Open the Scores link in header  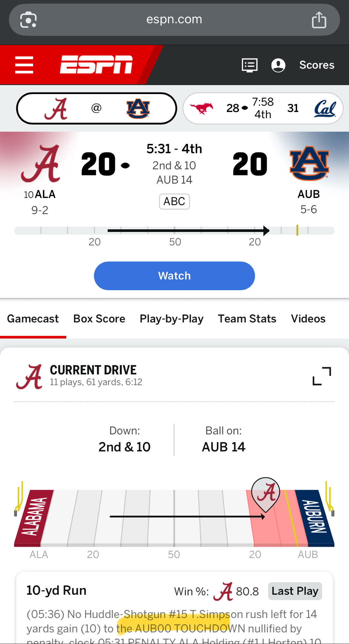(317, 65)
